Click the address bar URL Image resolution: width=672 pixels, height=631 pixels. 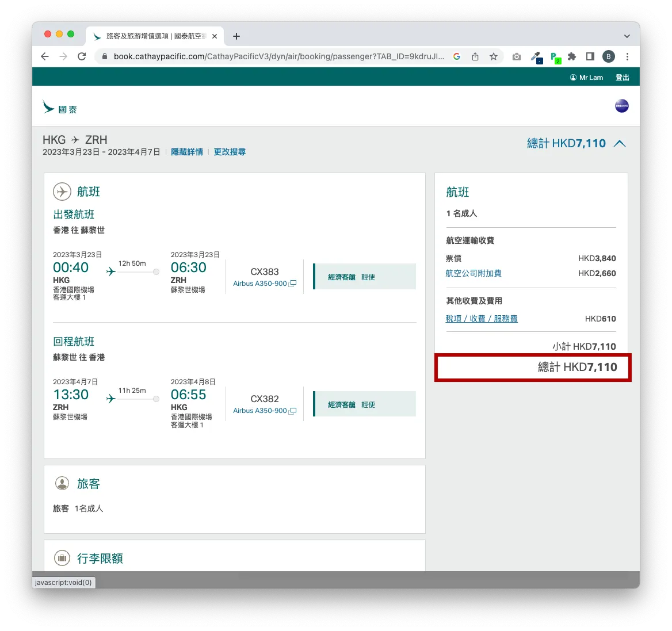coord(278,56)
